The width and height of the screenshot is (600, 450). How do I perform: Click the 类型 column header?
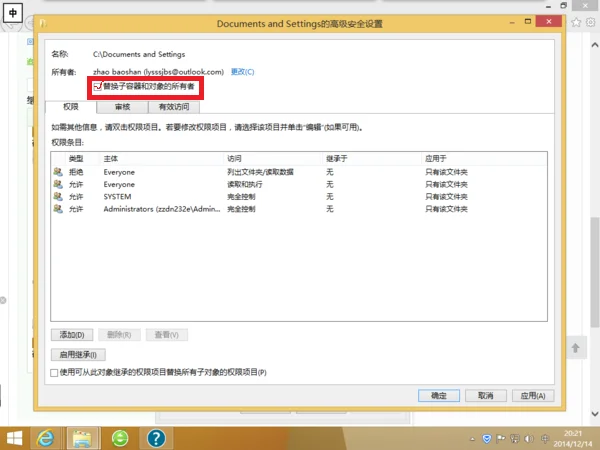(76, 158)
